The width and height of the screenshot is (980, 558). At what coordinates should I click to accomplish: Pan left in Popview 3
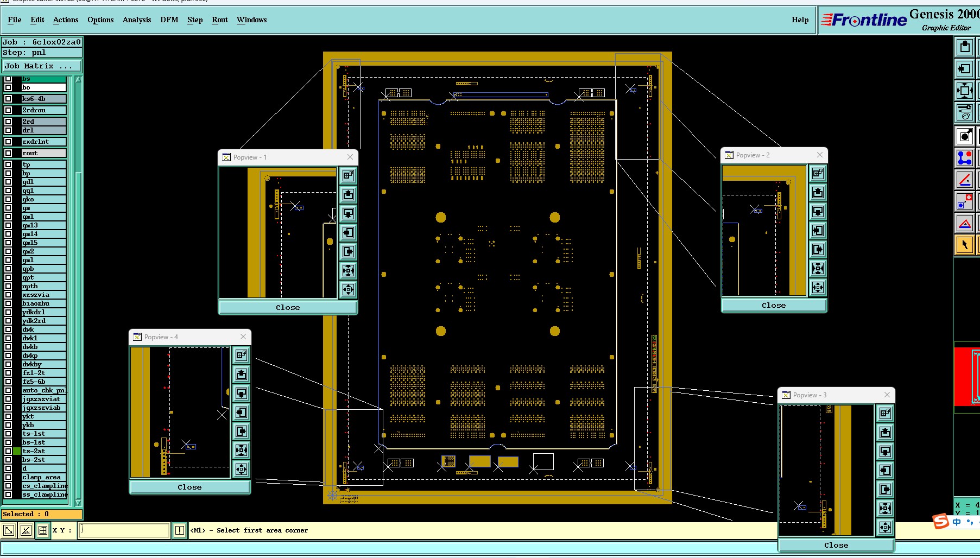tap(886, 470)
